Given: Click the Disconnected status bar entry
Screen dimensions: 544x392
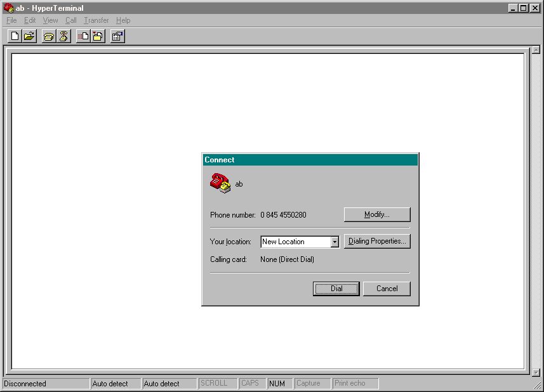Looking at the screenshot, I should click(46, 384).
